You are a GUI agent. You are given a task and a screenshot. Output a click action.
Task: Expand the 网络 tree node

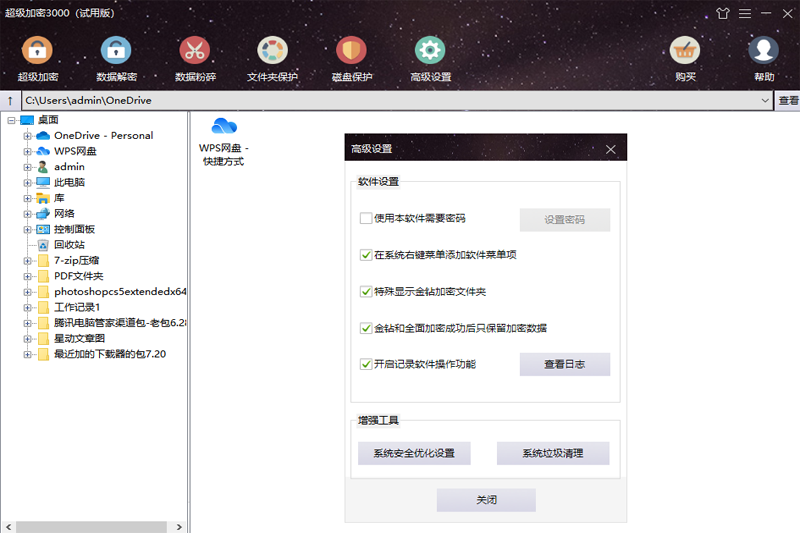[27, 214]
